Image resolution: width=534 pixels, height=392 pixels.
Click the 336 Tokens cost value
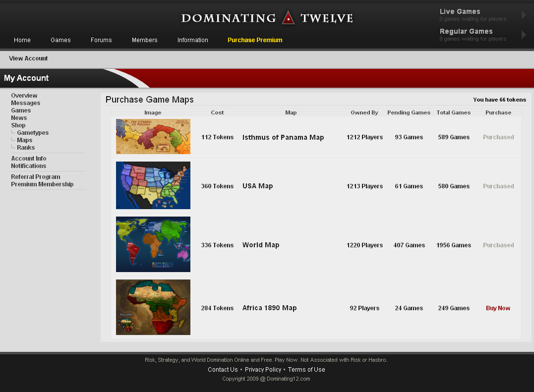coord(217,245)
